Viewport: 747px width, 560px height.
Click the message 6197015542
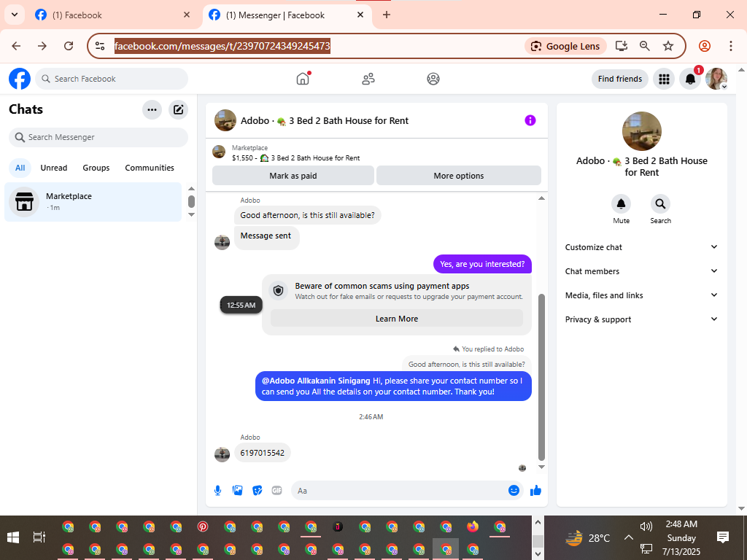click(262, 453)
